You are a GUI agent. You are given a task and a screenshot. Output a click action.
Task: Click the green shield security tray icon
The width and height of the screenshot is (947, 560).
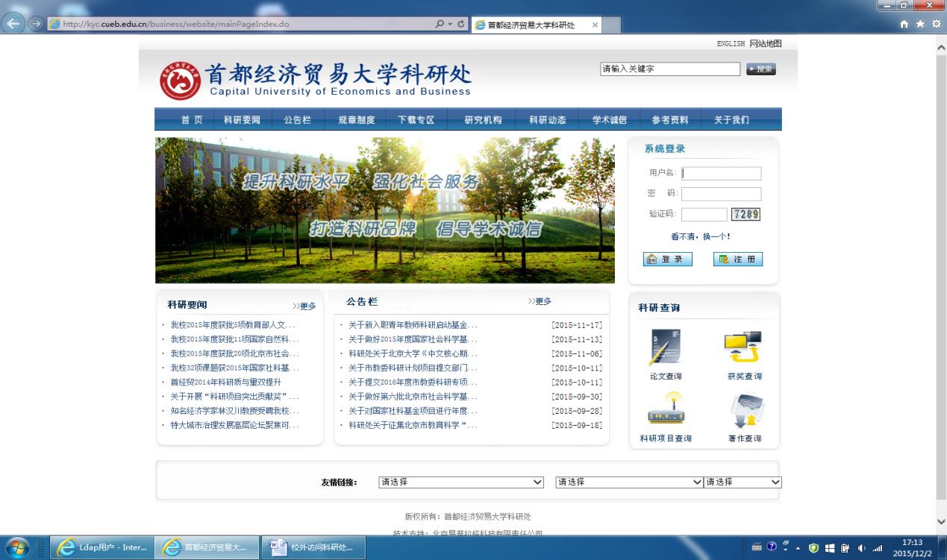tap(814, 547)
